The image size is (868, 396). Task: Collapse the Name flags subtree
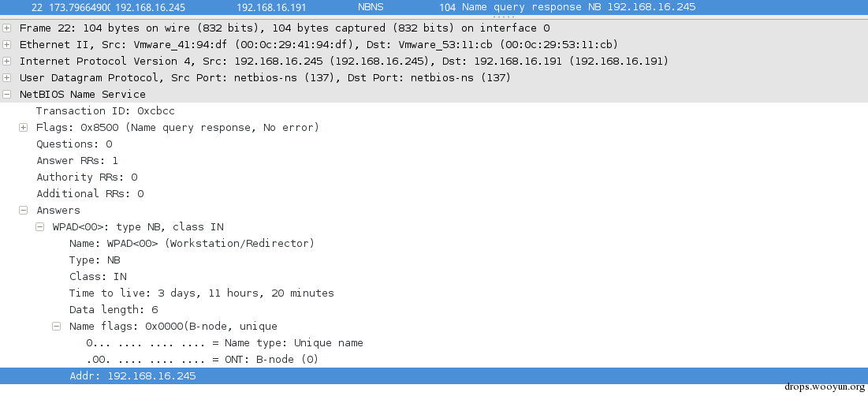click(x=57, y=327)
